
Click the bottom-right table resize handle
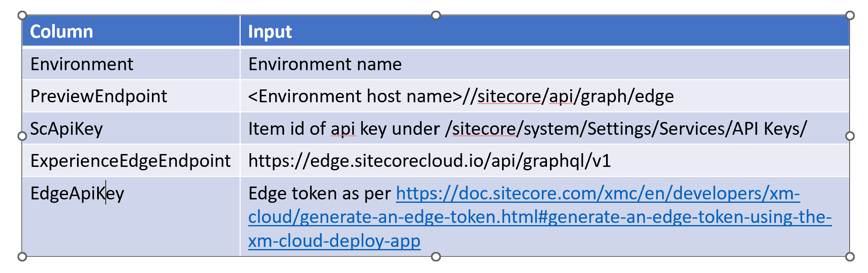[850, 257]
